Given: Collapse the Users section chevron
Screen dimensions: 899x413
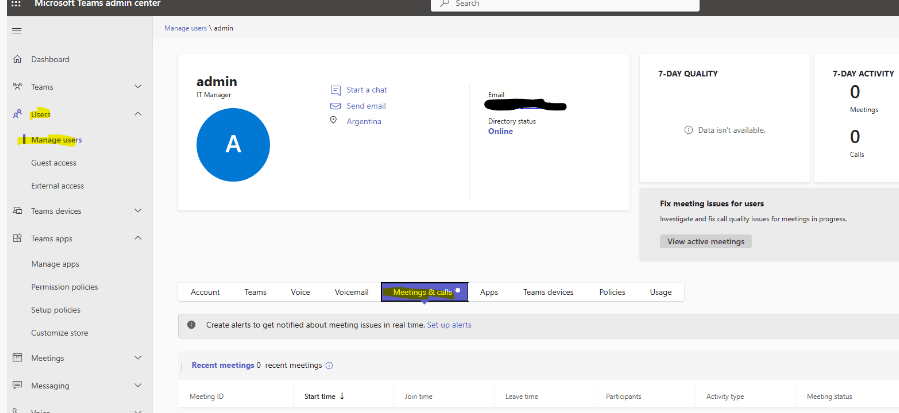Looking at the screenshot, I should point(138,114).
